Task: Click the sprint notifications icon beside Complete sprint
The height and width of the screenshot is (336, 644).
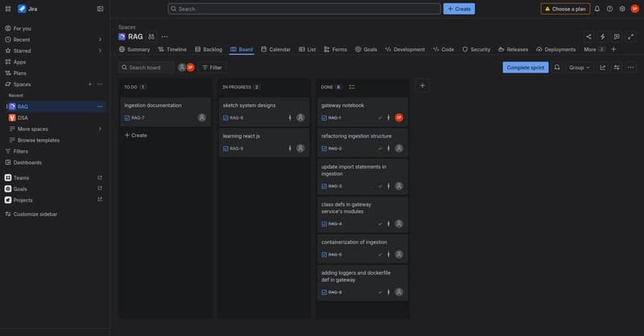Action: (557, 68)
